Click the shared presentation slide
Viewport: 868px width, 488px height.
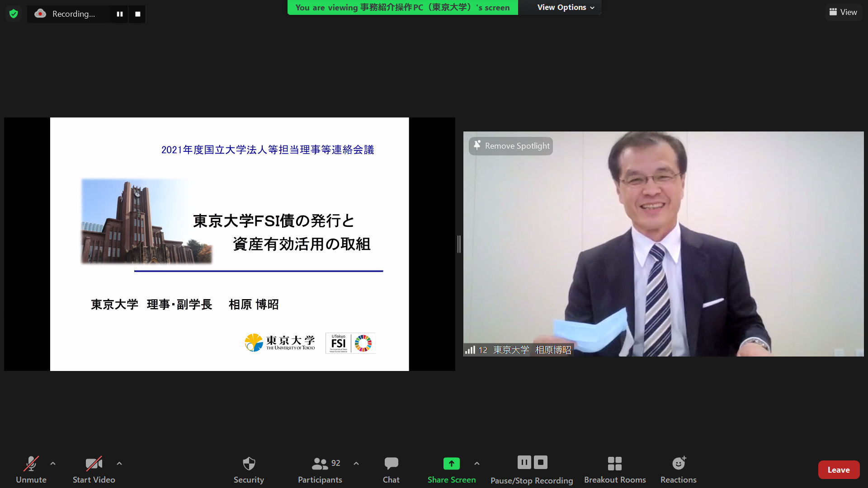coord(229,244)
